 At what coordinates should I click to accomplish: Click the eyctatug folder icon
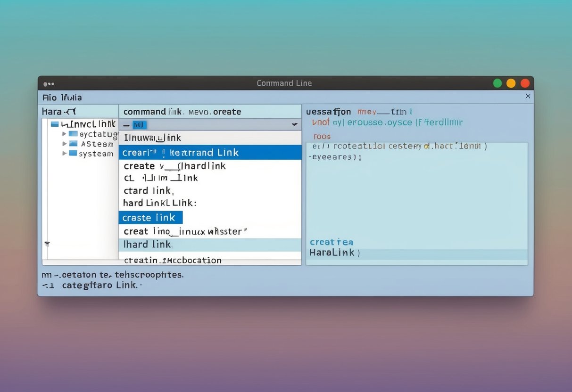click(74, 134)
